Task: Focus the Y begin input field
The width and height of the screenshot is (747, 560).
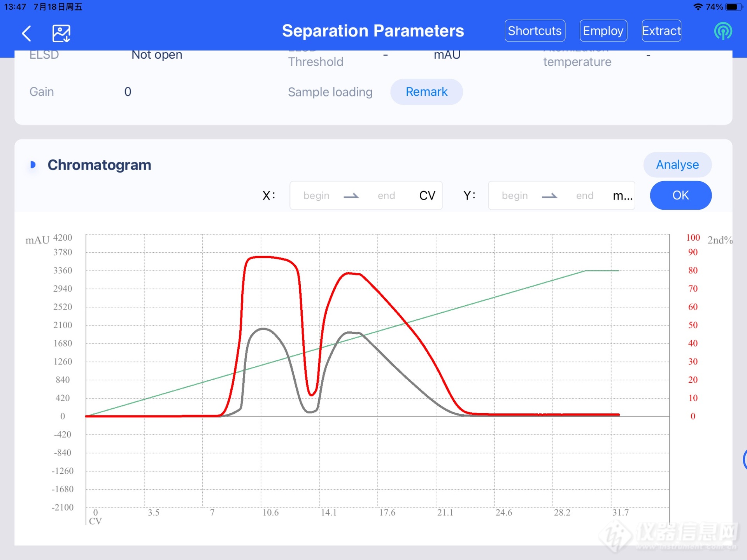Action: [x=514, y=196]
